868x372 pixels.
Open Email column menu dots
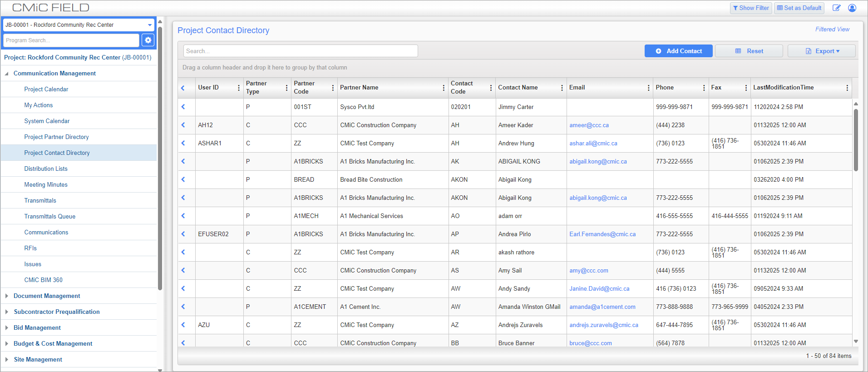coord(648,88)
